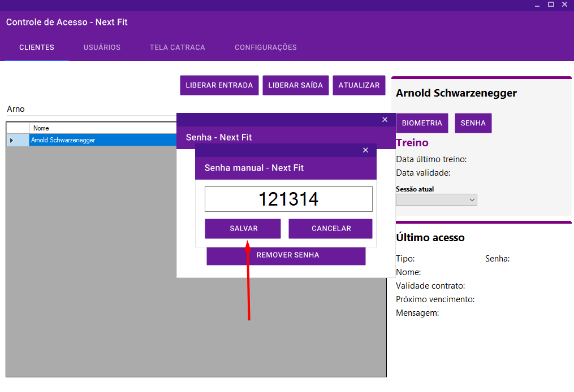Click the row selector arrow for Arnold
The image size is (574, 392).
point(12,140)
